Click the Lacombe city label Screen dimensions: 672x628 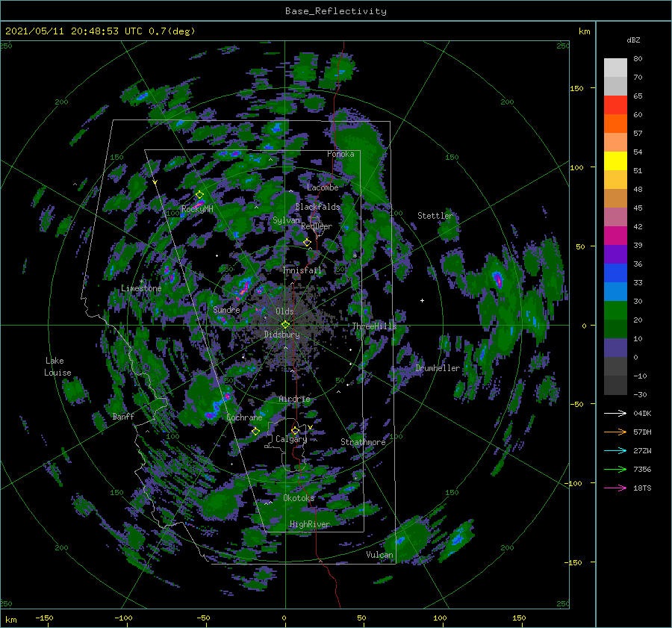323,187
